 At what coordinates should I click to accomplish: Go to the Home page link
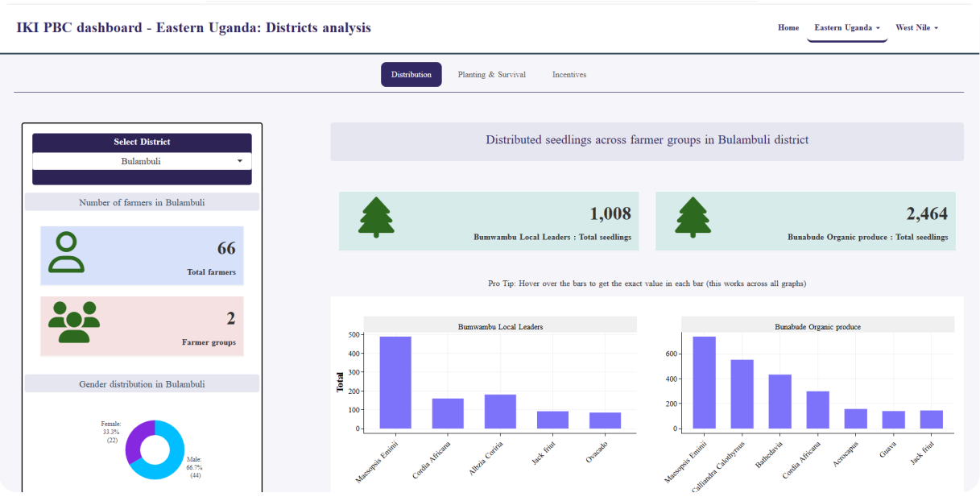point(788,27)
